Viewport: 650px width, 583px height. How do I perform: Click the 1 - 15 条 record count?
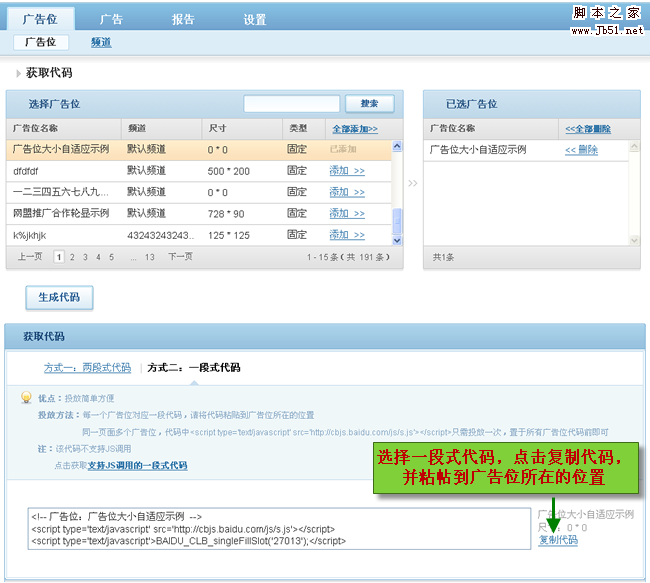(x=348, y=257)
